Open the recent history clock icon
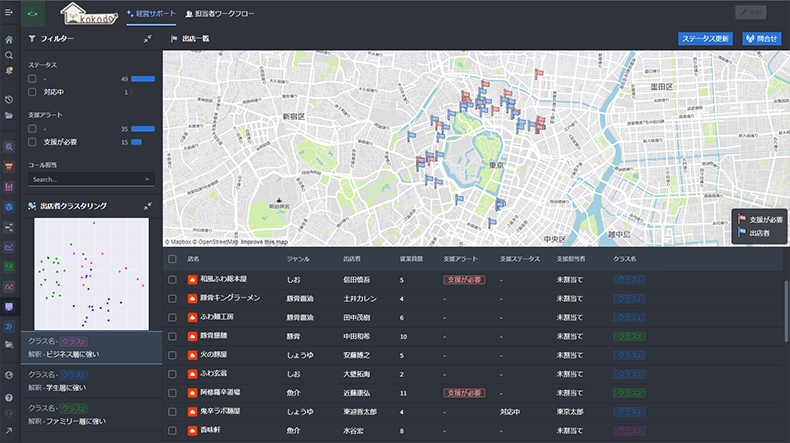Viewport: 790px width, 443px height. [x=9, y=100]
